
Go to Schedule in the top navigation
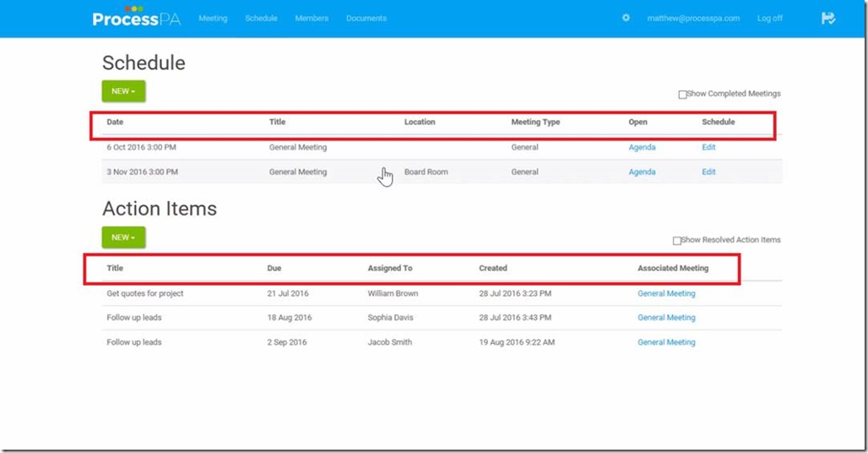coord(261,19)
